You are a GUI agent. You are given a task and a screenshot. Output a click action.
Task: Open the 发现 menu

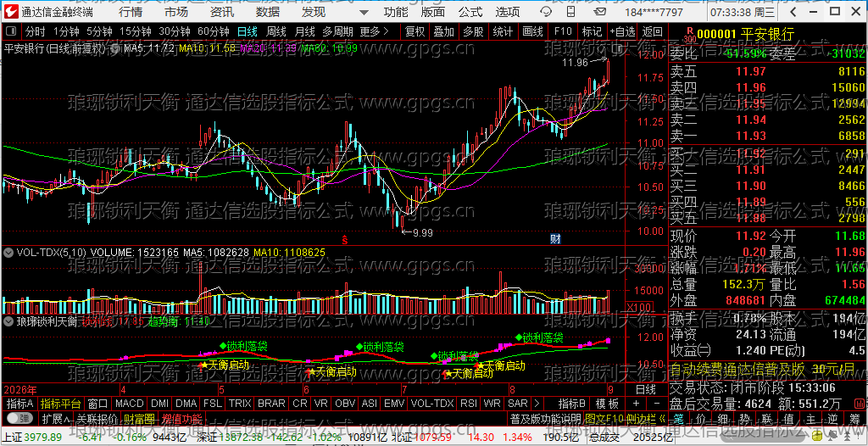tap(314, 12)
